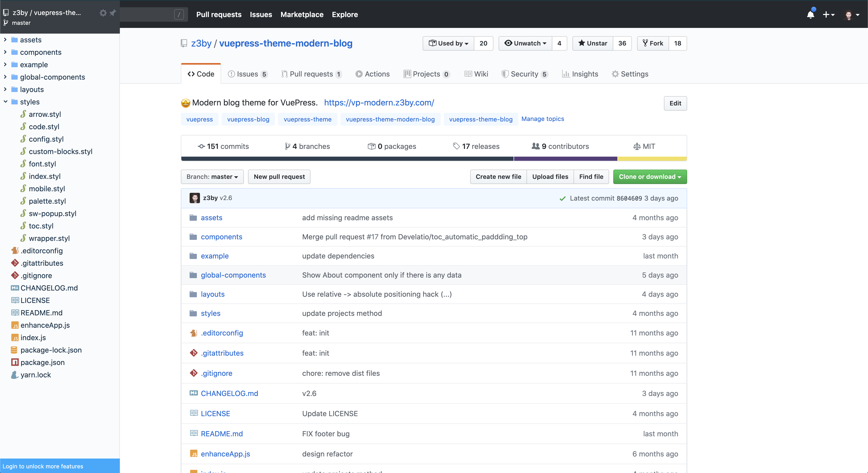Click z3by avatar in latest commit row
The height and width of the screenshot is (473, 868).
pos(195,198)
